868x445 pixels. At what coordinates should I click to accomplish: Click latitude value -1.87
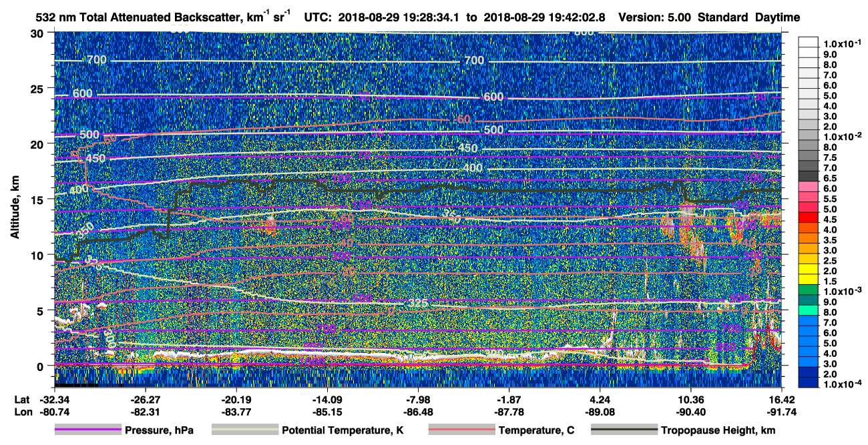509,399
